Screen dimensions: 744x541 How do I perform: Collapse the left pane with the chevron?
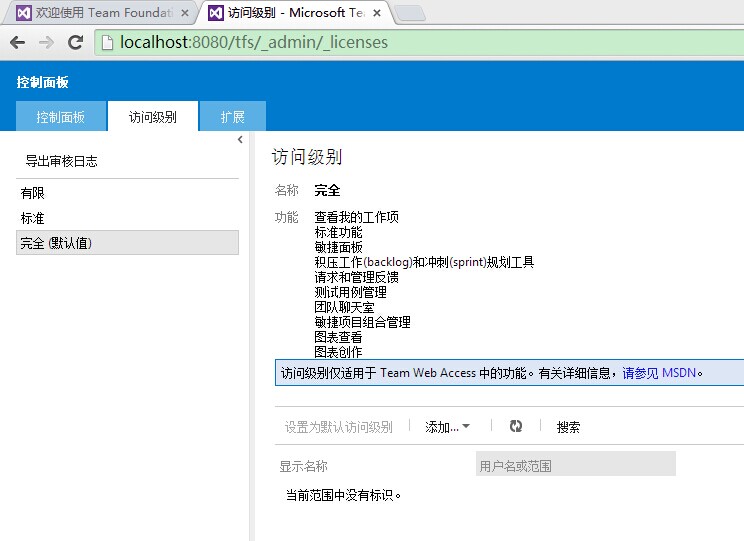[240, 140]
